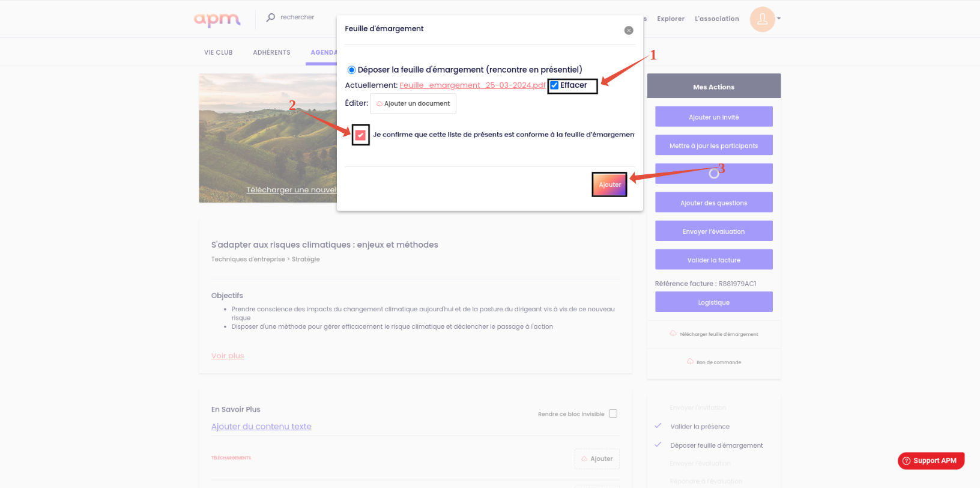
Task: Click Valider la facture button
Action: pos(714,260)
